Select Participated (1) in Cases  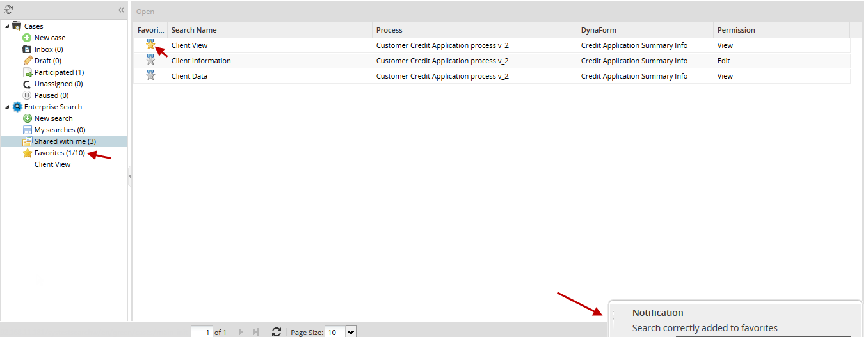[59, 72]
